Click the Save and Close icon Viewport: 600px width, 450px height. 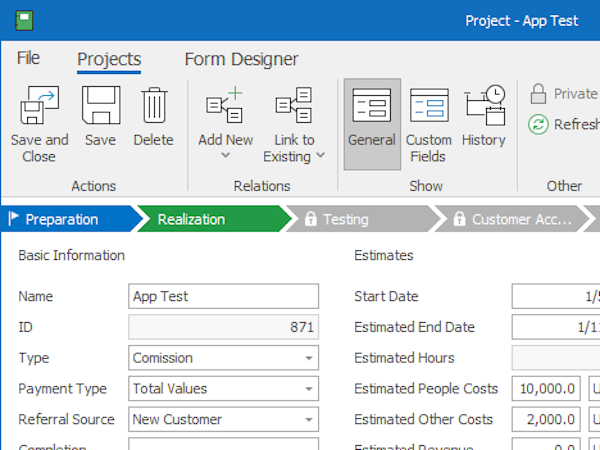click(x=39, y=106)
